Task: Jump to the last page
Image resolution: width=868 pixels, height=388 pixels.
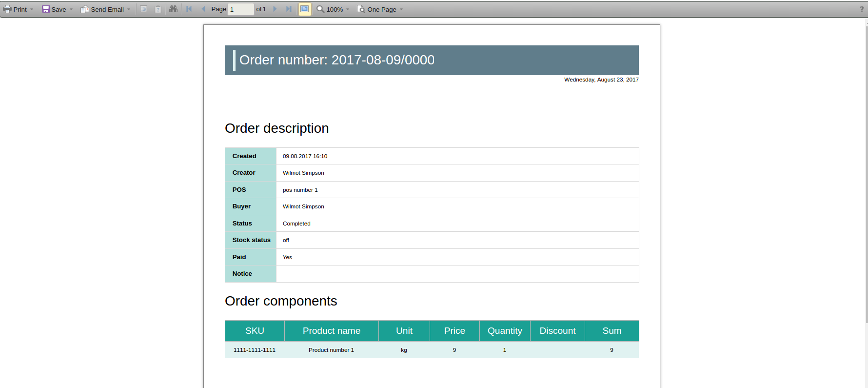Action: pos(289,9)
